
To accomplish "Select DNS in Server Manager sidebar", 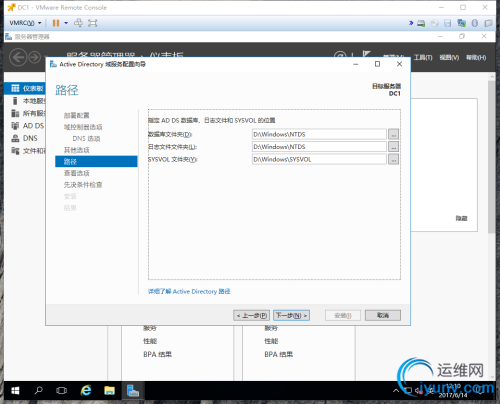I will click(x=25, y=138).
